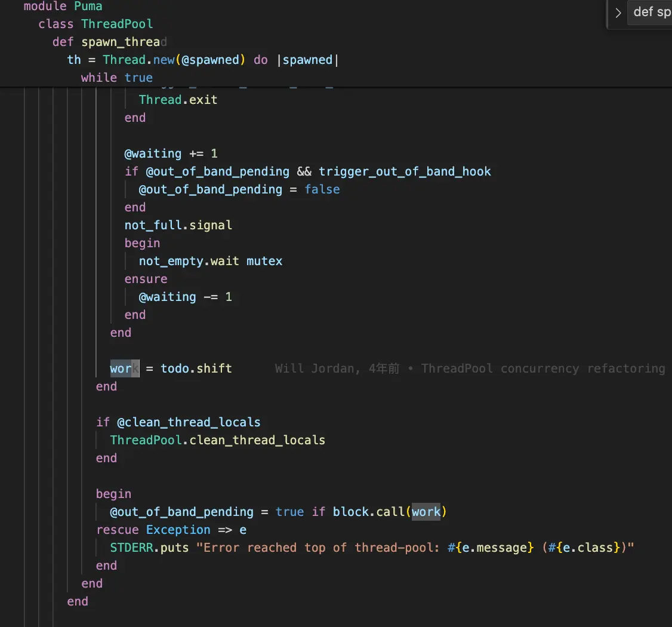Click the highlighted 'work' variable assignment
Viewport: 672px width, 627px height.
125,368
